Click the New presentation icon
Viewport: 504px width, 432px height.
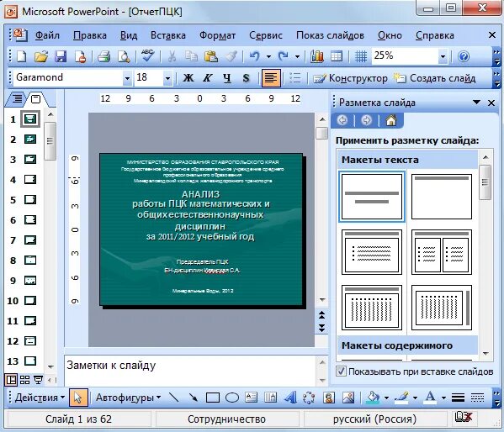22,56
